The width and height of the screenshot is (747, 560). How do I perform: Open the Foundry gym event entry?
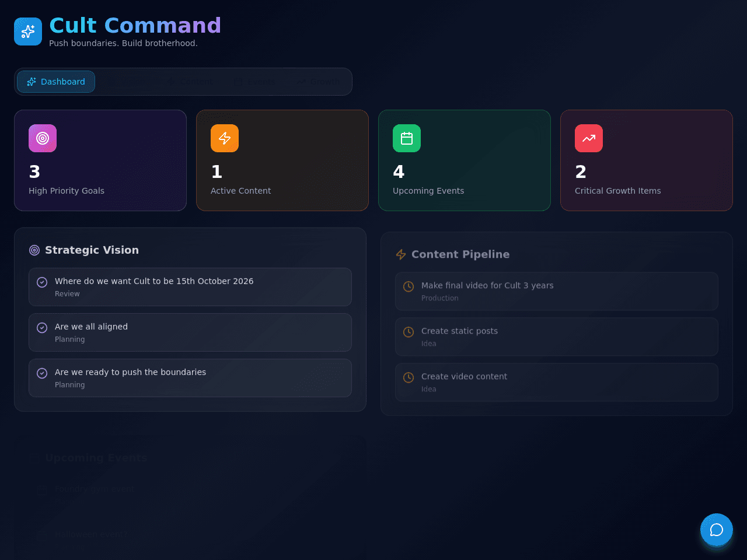(x=190, y=495)
